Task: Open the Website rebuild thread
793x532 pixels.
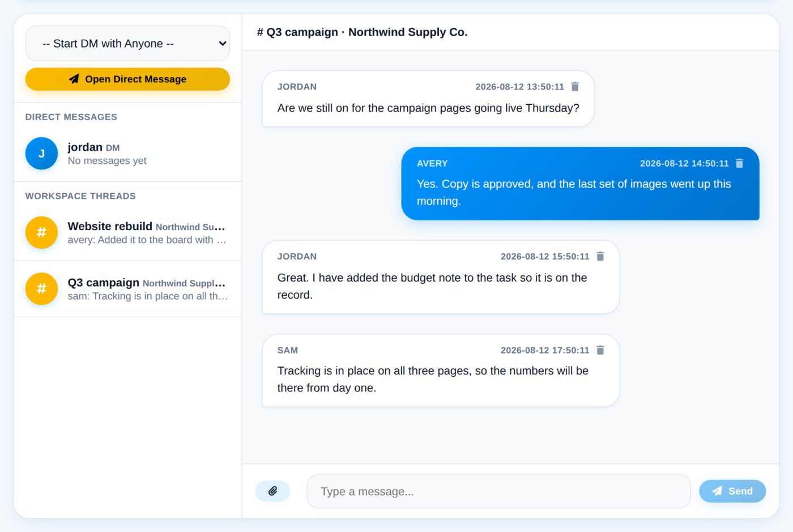Action: (x=127, y=232)
